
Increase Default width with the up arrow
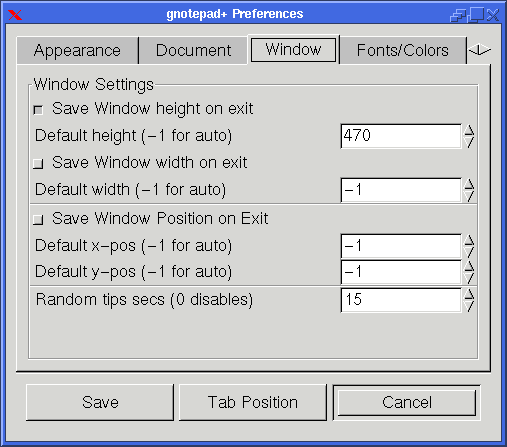click(469, 184)
